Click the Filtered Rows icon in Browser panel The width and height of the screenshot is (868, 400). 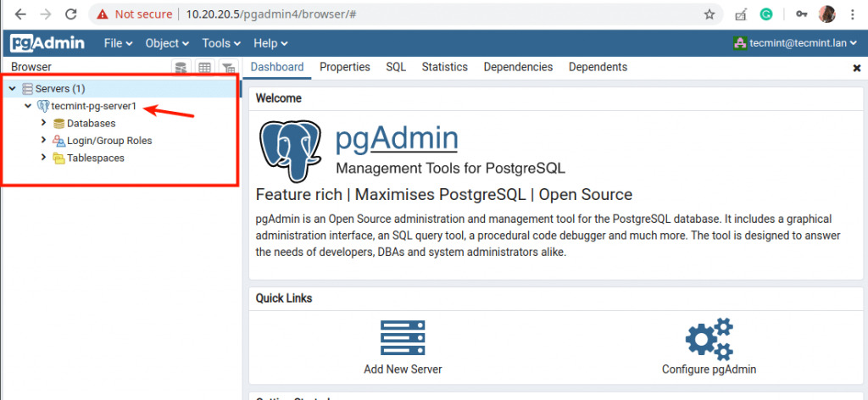(x=228, y=68)
